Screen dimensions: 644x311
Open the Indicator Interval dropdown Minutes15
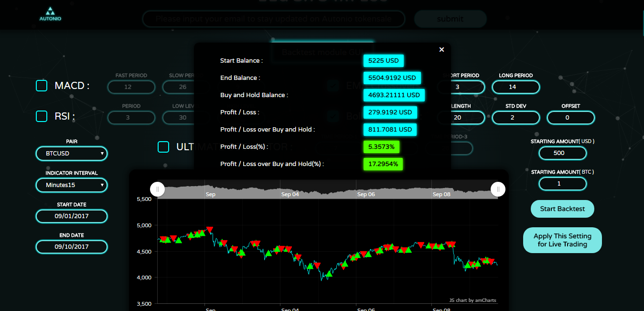pos(72,185)
